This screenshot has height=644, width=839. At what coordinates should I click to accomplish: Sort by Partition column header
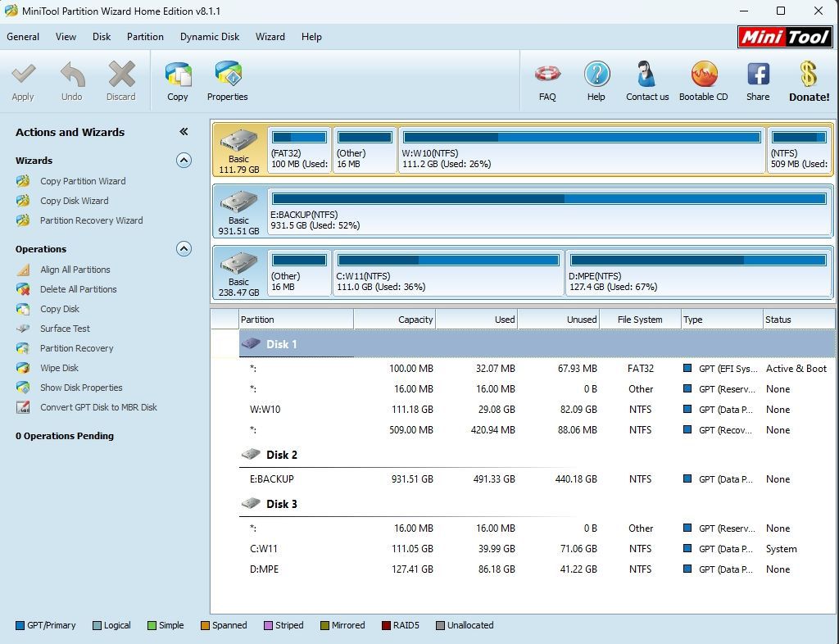[x=296, y=320]
